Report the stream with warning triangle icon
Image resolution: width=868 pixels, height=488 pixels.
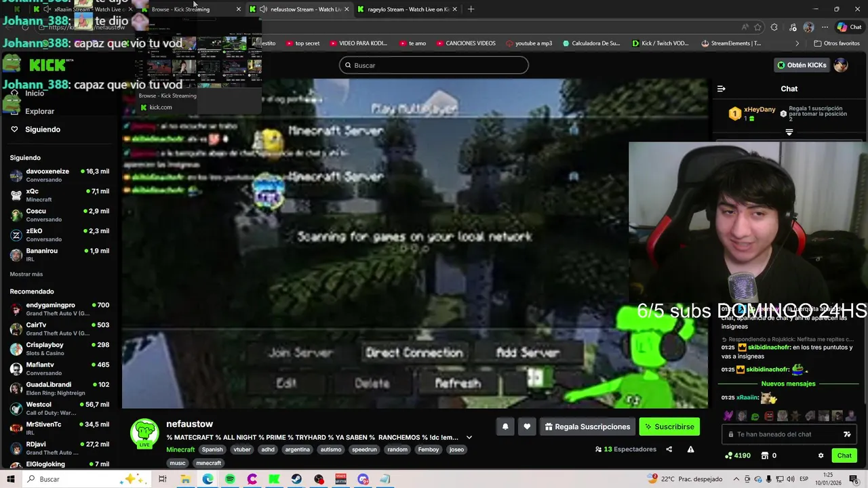click(x=690, y=449)
